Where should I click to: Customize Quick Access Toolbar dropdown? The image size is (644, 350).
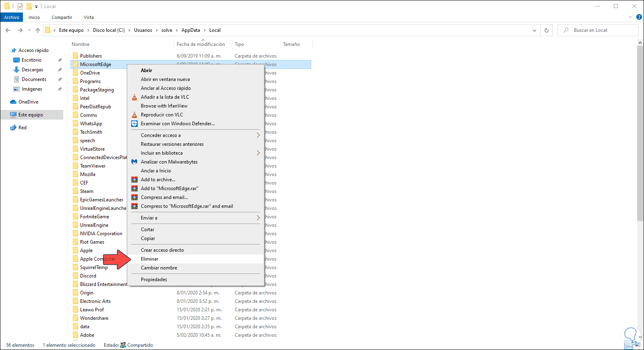36,6
